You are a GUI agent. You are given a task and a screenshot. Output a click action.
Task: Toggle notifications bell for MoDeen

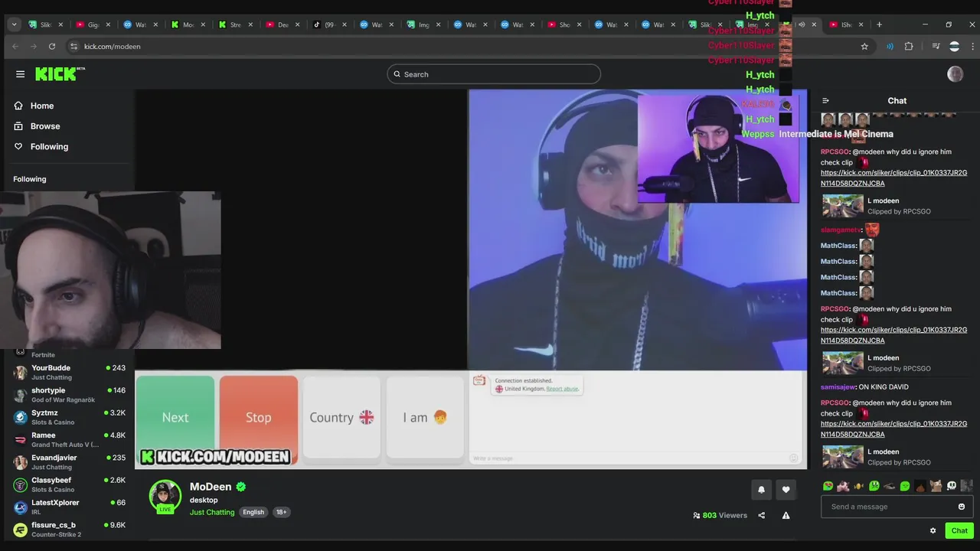point(761,490)
